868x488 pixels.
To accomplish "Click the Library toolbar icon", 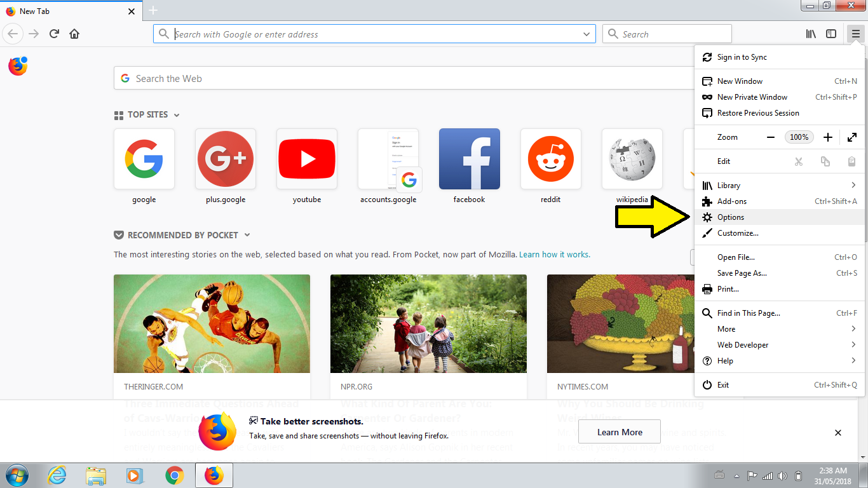I will click(x=811, y=34).
